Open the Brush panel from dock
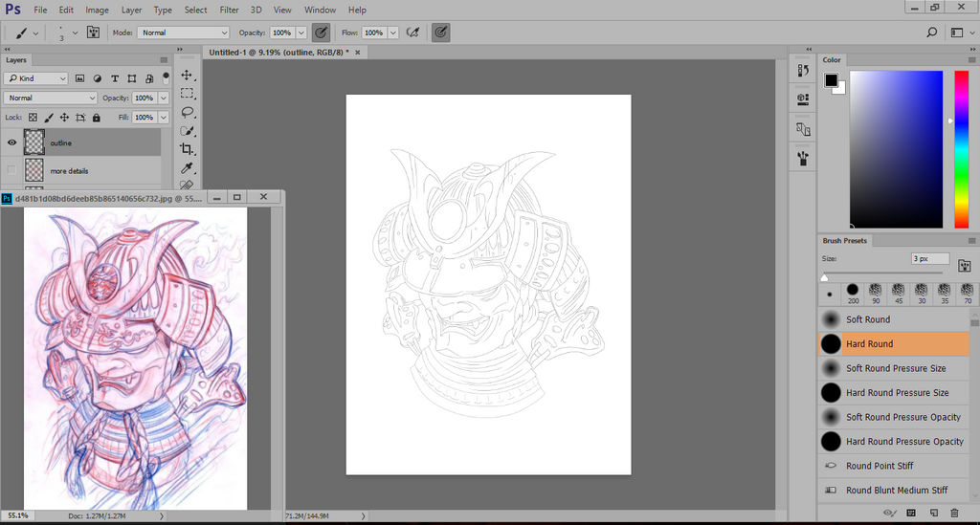This screenshot has width=980, height=525. [x=803, y=159]
